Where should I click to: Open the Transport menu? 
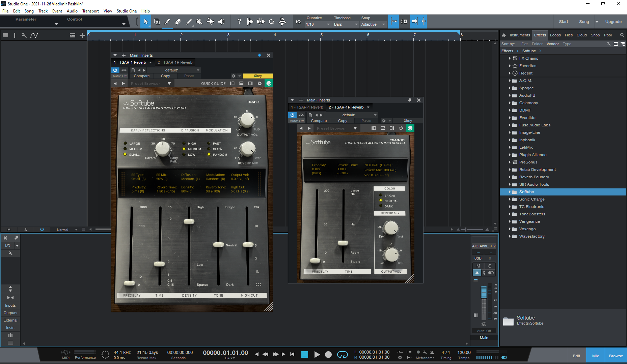[x=90, y=11]
